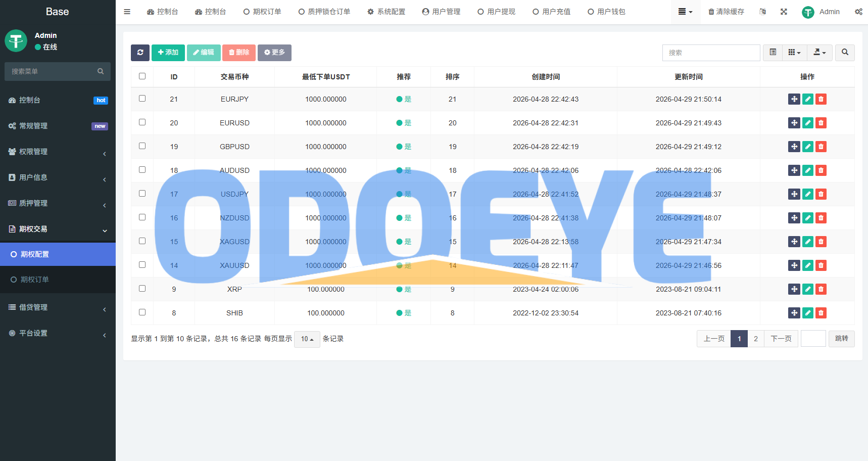
Task: Check the box for row ID 19
Action: [142, 146]
